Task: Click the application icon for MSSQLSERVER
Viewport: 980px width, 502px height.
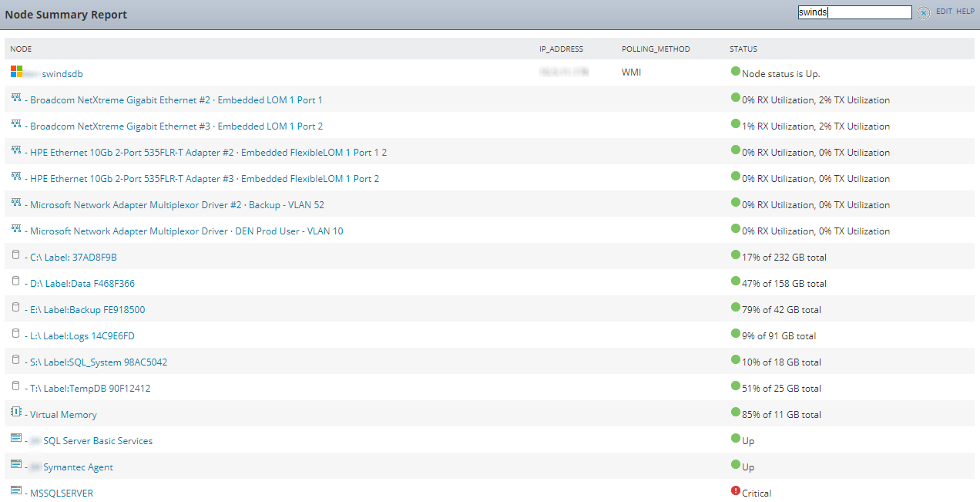Action: point(16,491)
